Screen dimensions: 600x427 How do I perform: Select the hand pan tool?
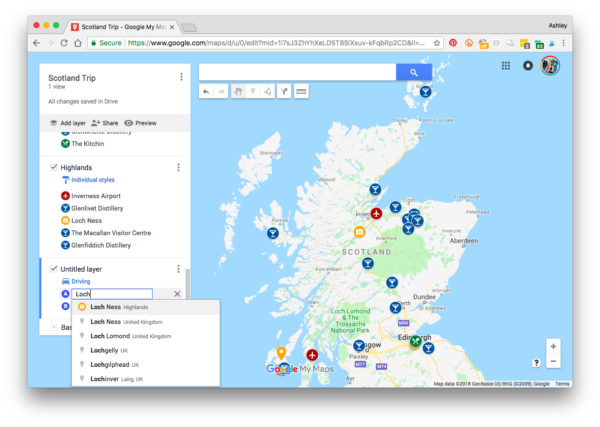tap(238, 91)
